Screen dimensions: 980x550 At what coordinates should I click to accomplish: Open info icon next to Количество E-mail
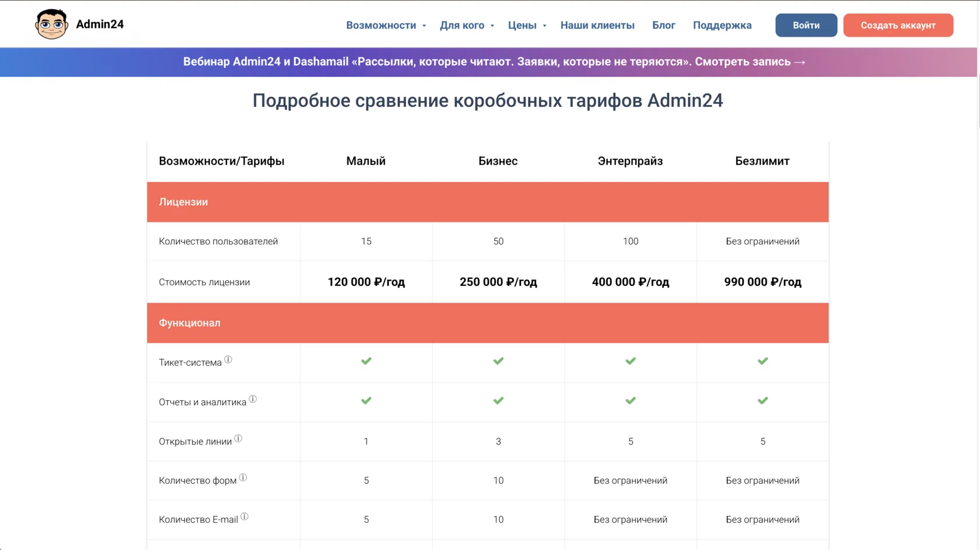[244, 517]
